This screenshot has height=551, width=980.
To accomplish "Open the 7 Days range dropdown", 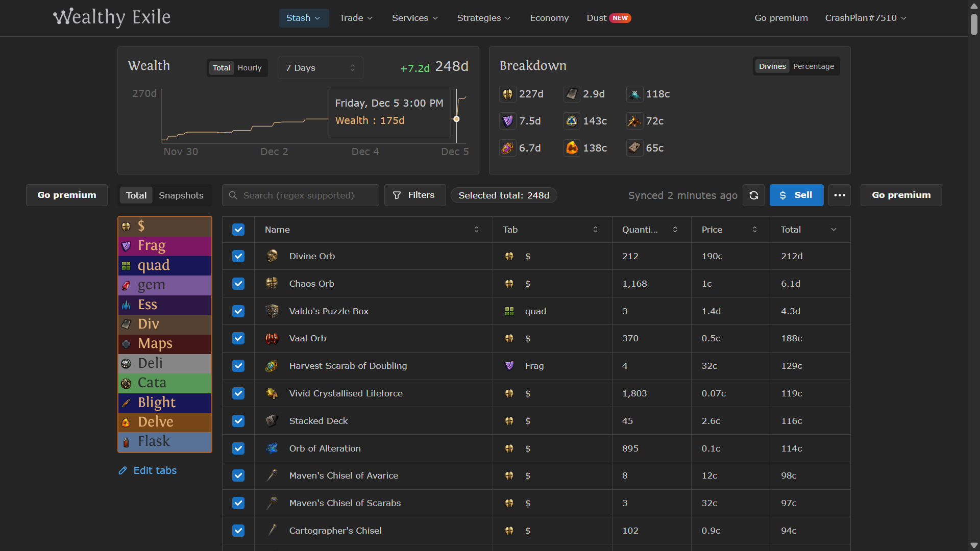I will pos(320,68).
